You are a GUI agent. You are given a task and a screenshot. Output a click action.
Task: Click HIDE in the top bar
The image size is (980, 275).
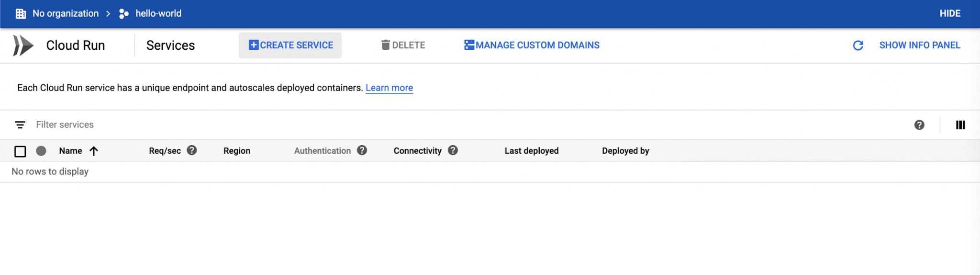pyautogui.click(x=950, y=13)
